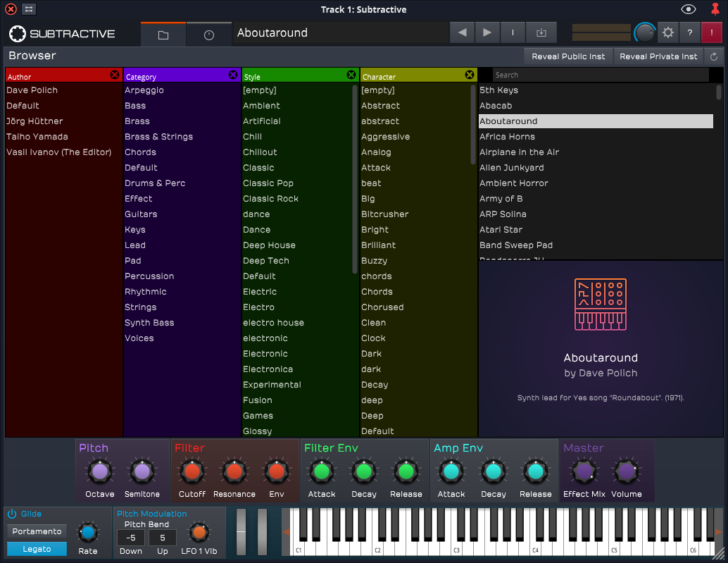Pin the plugin window
This screenshot has height=563, width=728.
coord(715,9)
